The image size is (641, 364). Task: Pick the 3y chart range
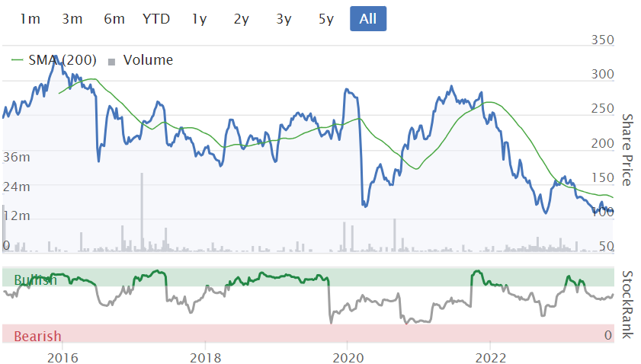point(284,19)
